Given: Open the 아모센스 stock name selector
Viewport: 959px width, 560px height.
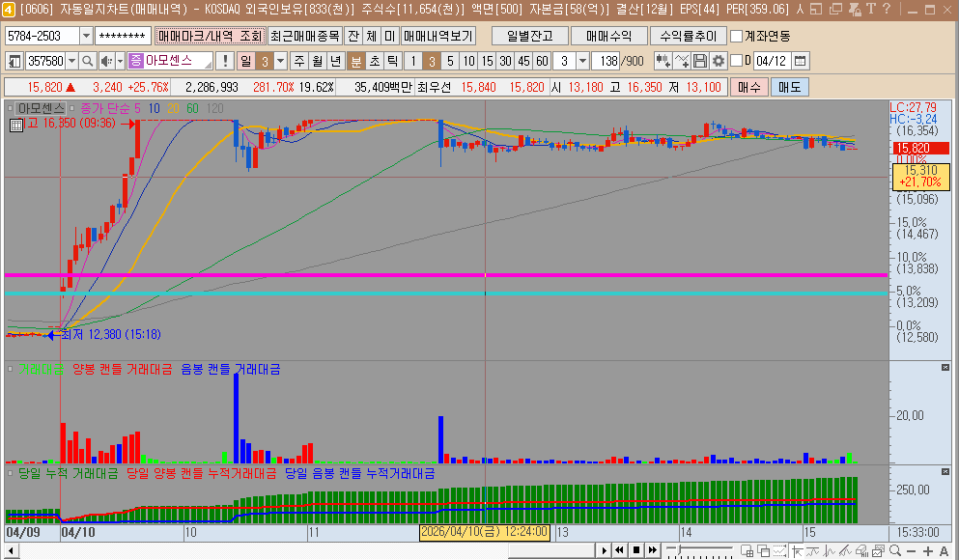Looking at the screenshot, I should click(x=171, y=61).
